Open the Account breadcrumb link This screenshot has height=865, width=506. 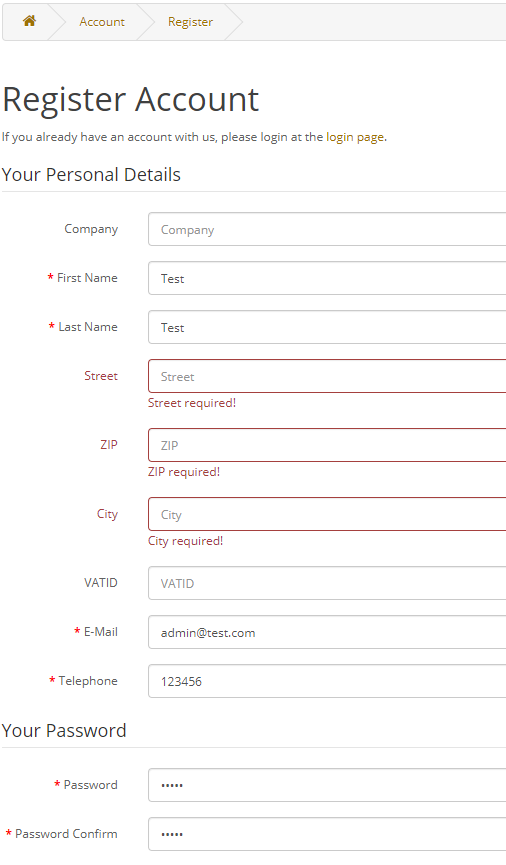pos(102,22)
